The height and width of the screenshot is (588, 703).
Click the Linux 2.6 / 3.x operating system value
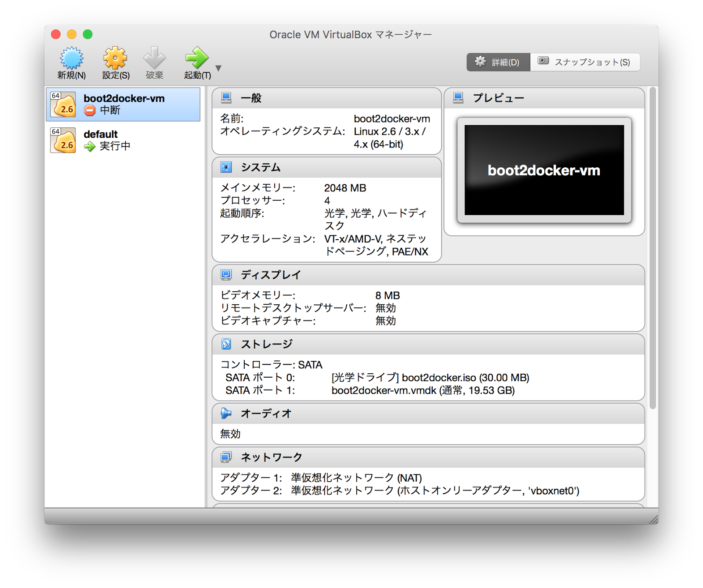coord(390,138)
